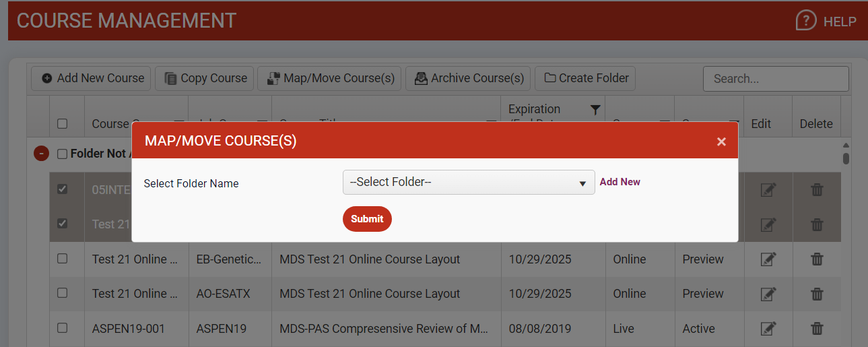Screen dimensions: 868x347
Task: Click the Archive Course(s) button
Action: point(469,78)
